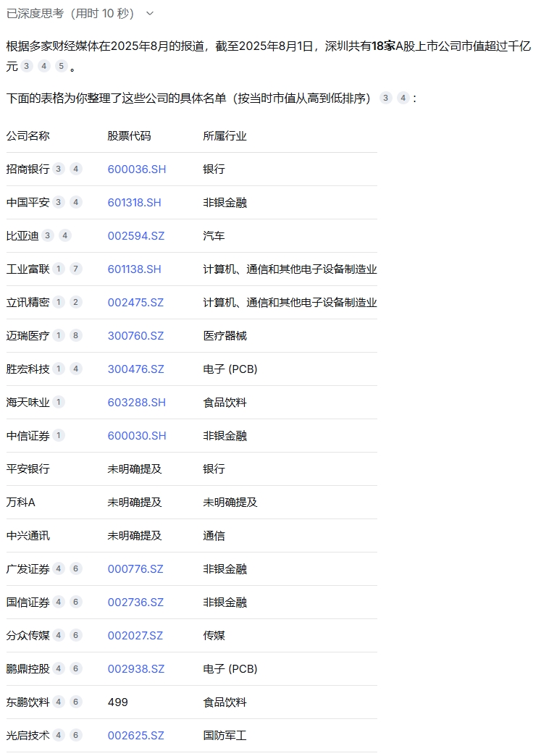Screen dimensions: 541x756
Task: Open the 002594.SZ stock code link
Action: click(135, 236)
